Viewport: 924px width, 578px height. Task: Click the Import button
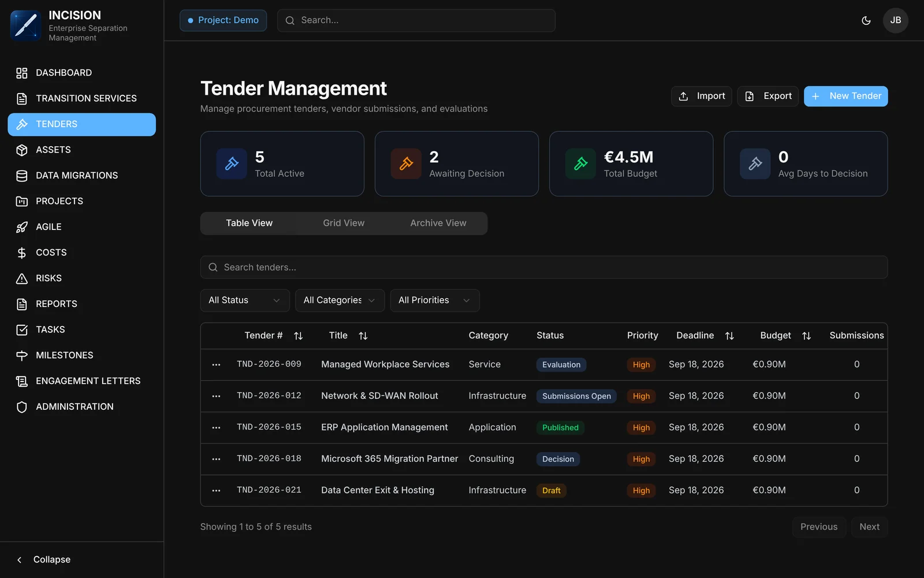tap(701, 96)
